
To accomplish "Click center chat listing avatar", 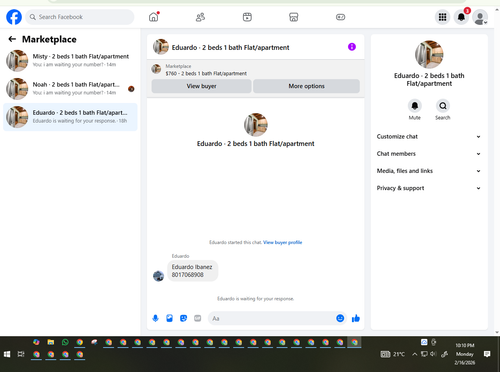I will point(256,125).
